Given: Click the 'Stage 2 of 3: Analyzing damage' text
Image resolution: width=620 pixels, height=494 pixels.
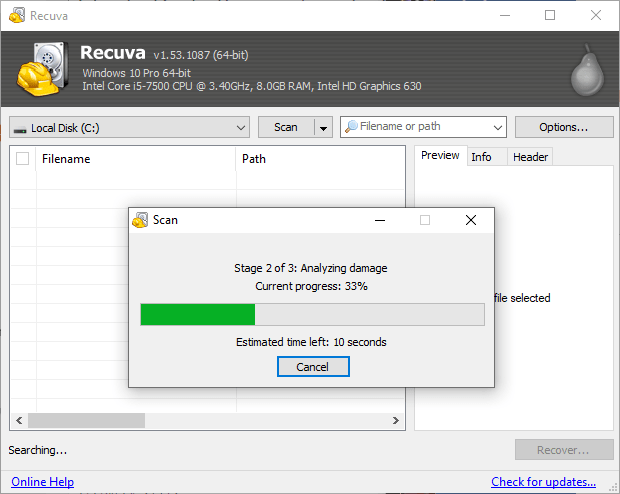Looking at the screenshot, I should point(311,268).
